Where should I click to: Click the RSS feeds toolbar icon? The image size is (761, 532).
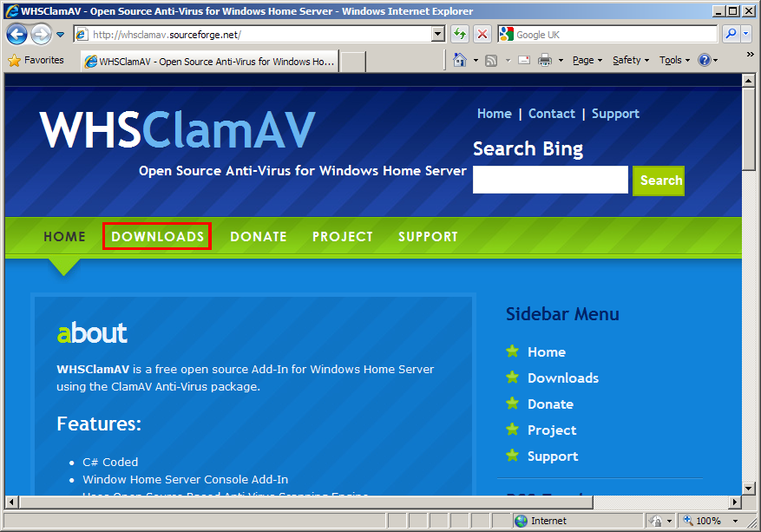[491, 61]
